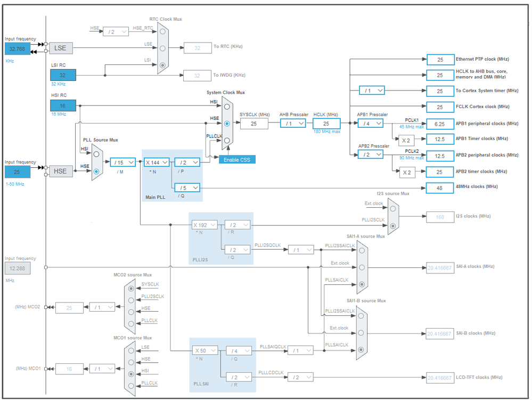Select LSE input in the RTC Clock Mux
532x400 pixels.
[163, 48]
